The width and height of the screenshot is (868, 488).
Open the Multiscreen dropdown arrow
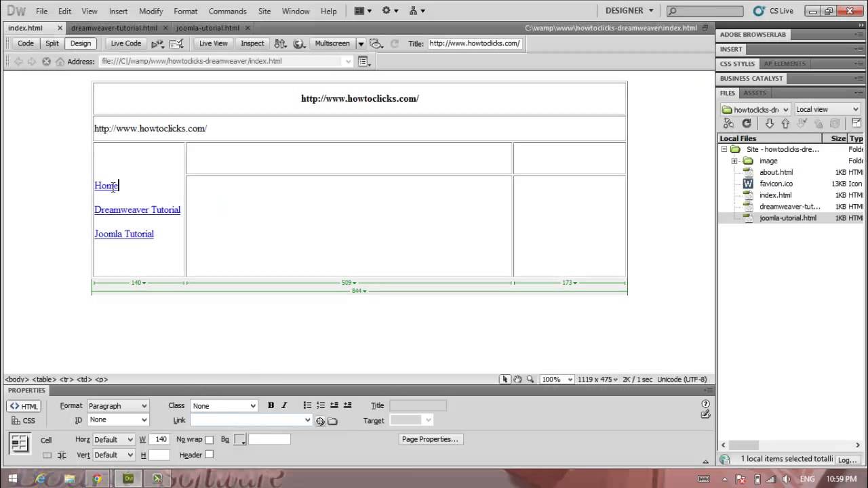click(361, 43)
